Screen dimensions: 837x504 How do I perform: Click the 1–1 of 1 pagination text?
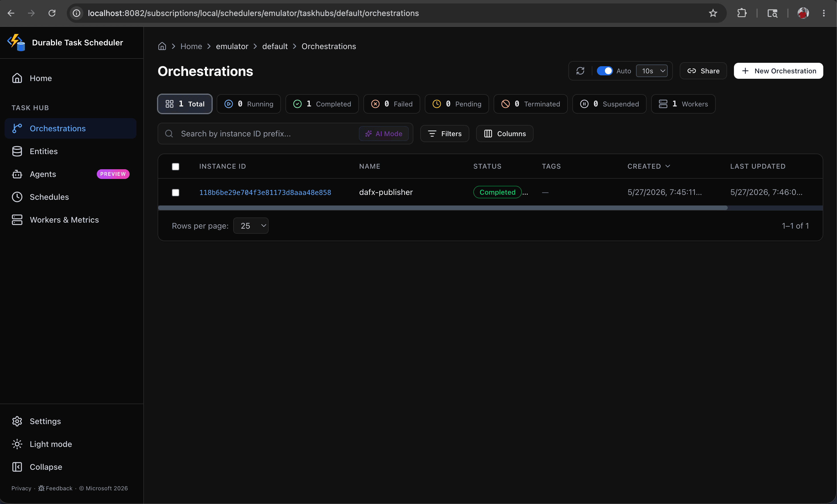795,225
